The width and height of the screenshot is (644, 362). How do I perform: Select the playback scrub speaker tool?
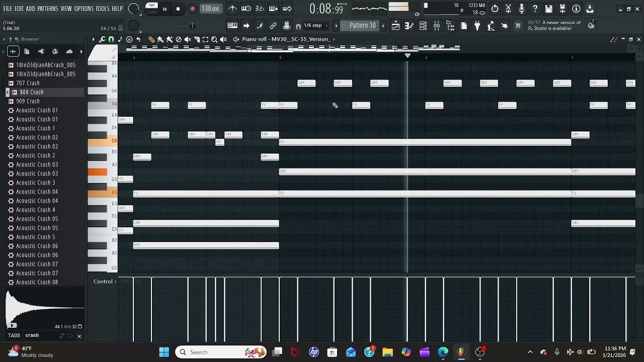tap(223, 39)
